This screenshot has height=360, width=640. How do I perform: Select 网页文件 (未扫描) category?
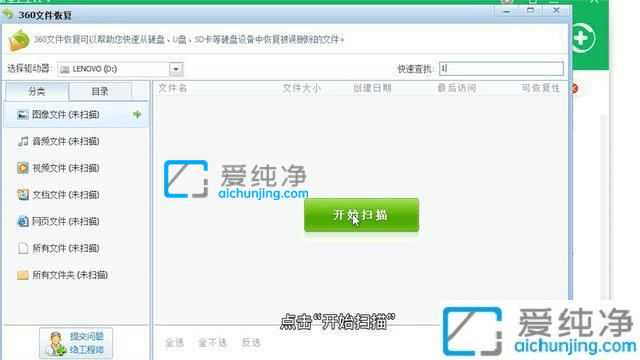coord(77,222)
